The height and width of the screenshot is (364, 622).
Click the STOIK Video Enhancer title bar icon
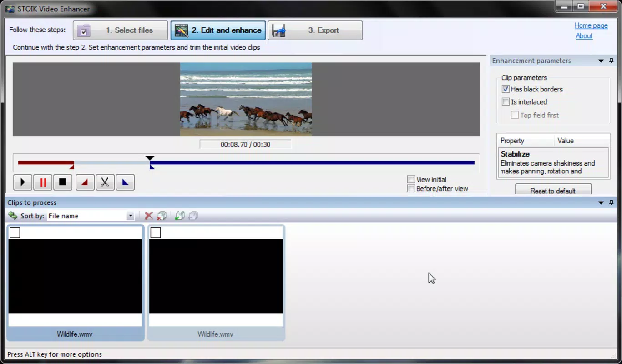coord(10,9)
